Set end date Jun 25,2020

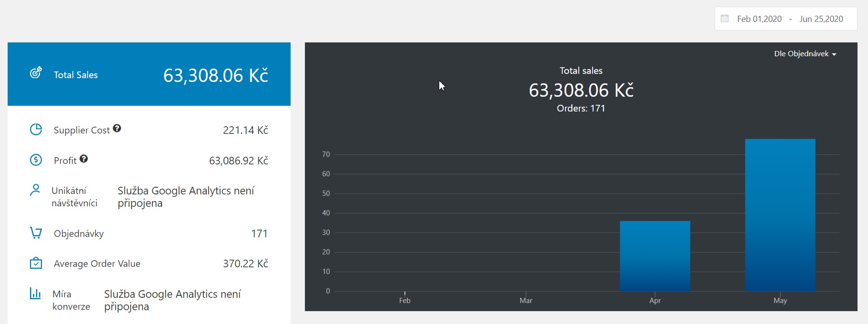pyautogui.click(x=821, y=19)
